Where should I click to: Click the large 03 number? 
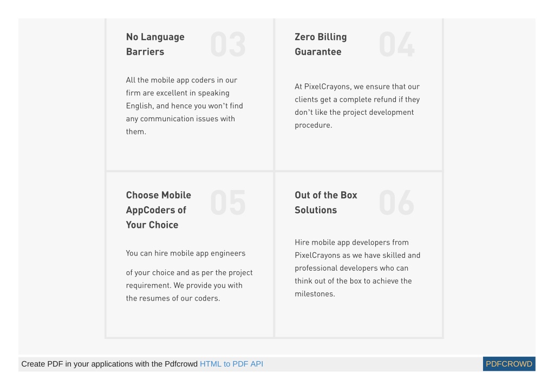pyautogui.click(x=228, y=44)
